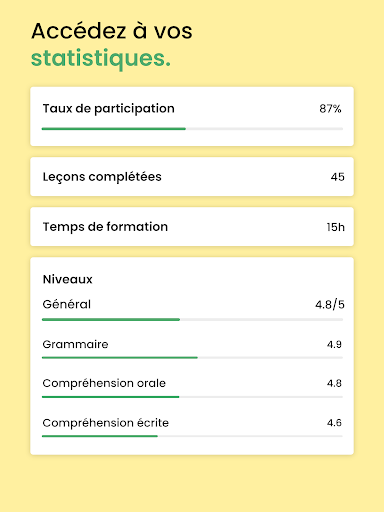This screenshot has height=512, width=384.
Task: Select the Compréhension orale label
Action: point(104,383)
